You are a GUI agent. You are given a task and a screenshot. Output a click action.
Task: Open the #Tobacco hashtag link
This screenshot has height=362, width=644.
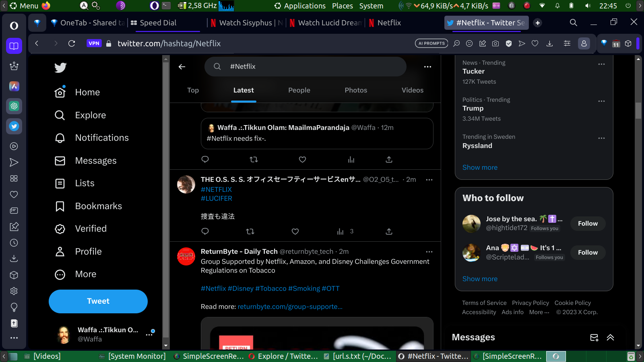pyautogui.click(x=270, y=289)
